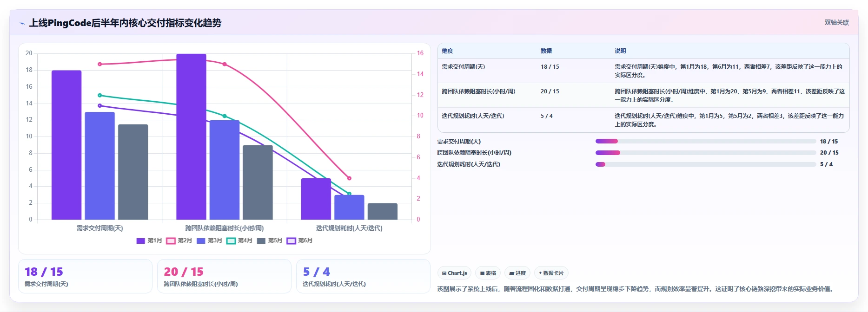
Task: Click the tallest purple bar in 需求交付周期 group
Action: tap(66, 145)
